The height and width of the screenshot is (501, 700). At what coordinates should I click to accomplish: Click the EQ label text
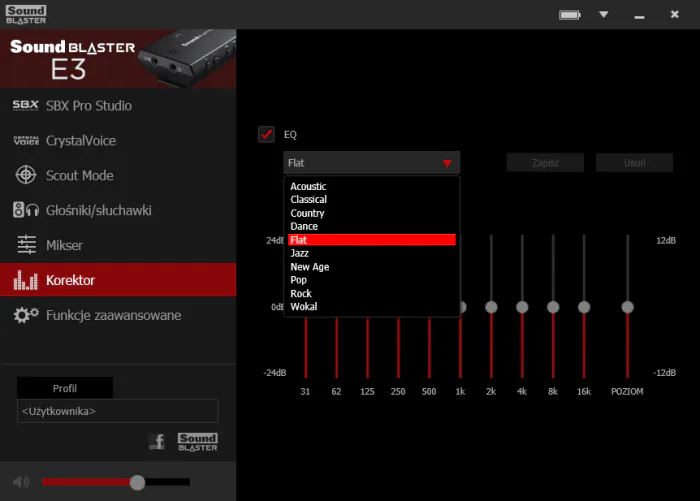pos(290,134)
